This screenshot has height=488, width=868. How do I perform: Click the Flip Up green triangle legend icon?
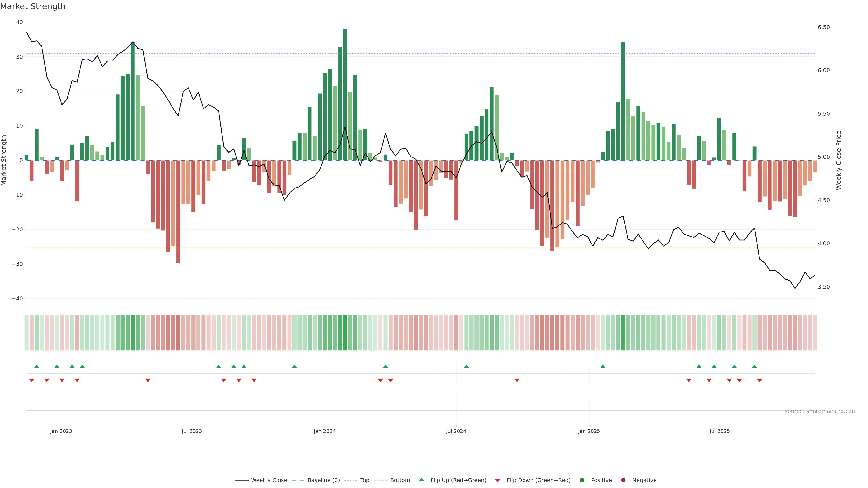click(x=421, y=480)
